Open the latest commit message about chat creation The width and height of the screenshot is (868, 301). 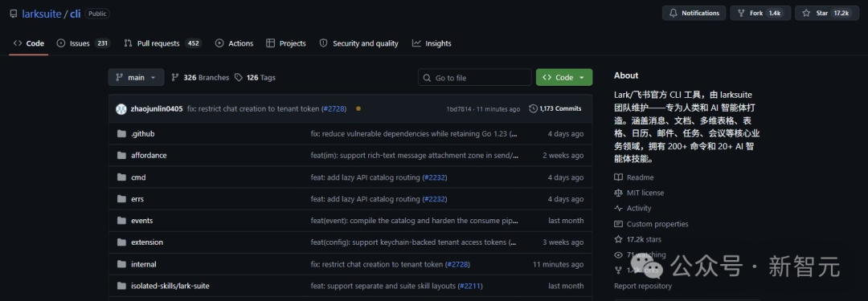point(253,109)
